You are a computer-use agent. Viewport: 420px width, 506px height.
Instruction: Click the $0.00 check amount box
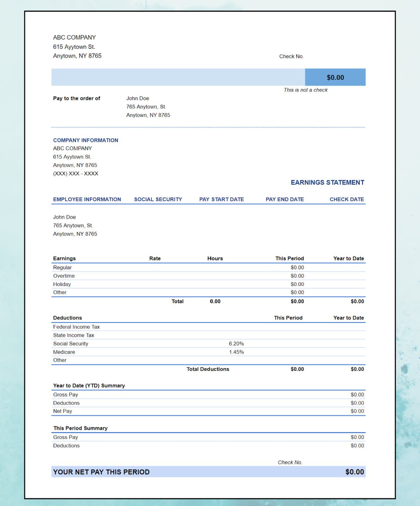335,77
